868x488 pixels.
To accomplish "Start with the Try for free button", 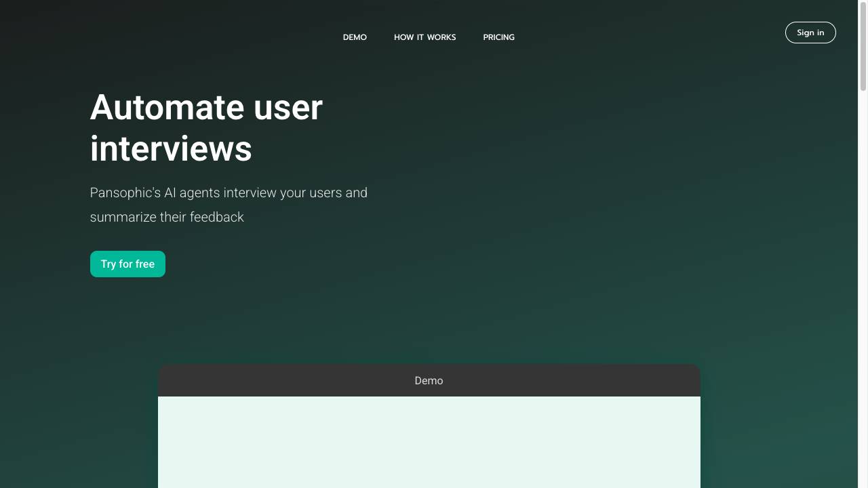I will pos(127,264).
